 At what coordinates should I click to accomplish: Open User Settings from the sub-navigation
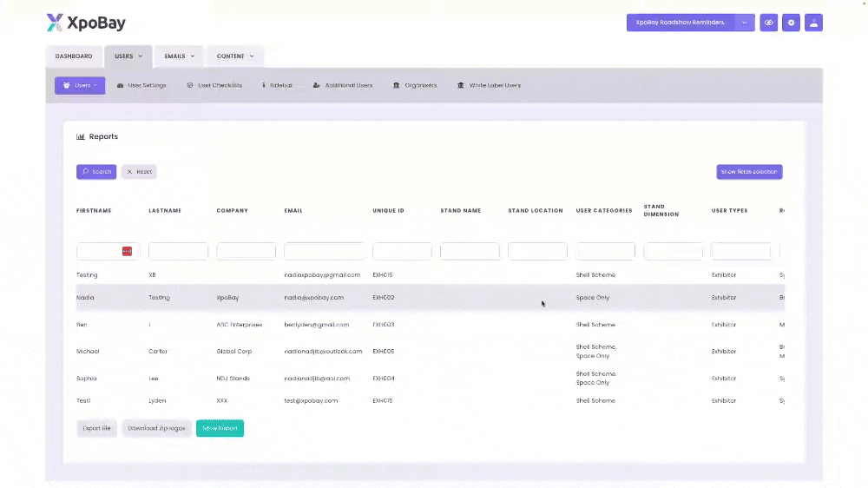coord(141,85)
